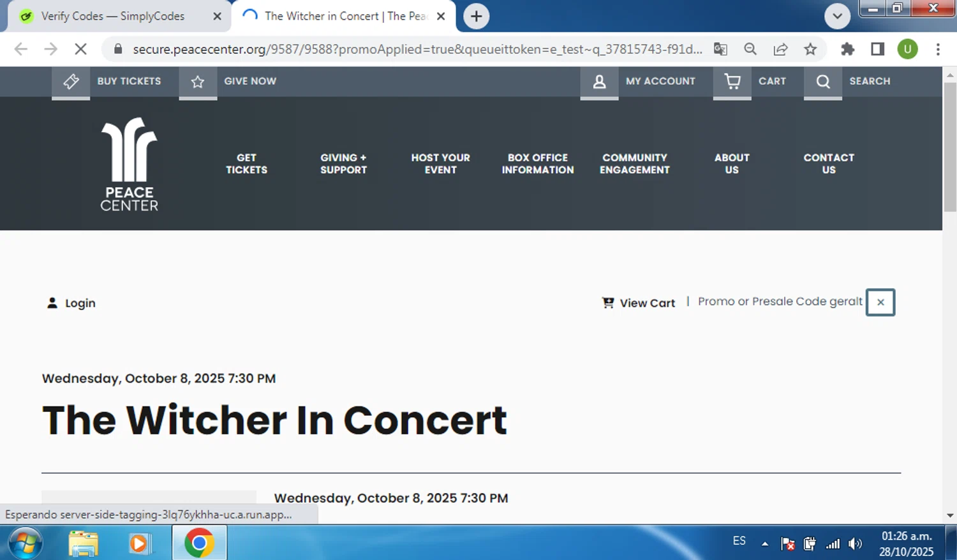Select The Witcher in Concert tab

click(x=345, y=16)
